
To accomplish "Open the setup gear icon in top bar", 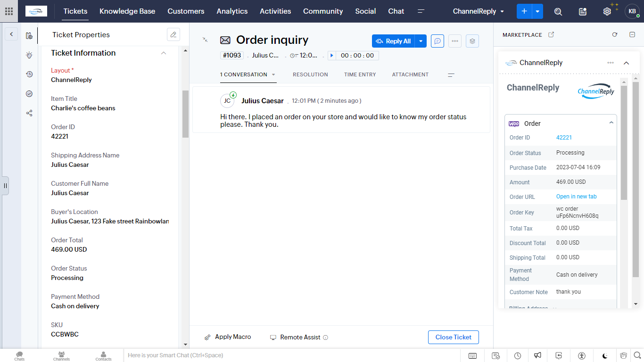I will click(607, 12).
